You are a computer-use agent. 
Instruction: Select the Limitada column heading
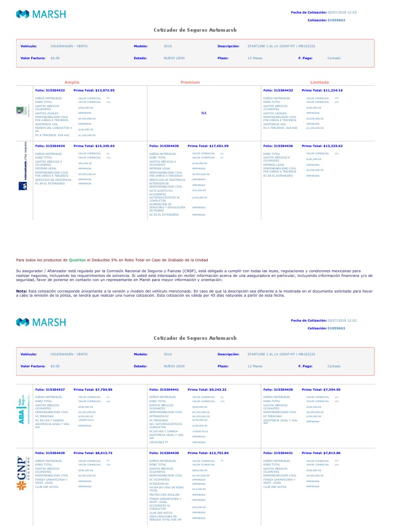pos(320,82)
